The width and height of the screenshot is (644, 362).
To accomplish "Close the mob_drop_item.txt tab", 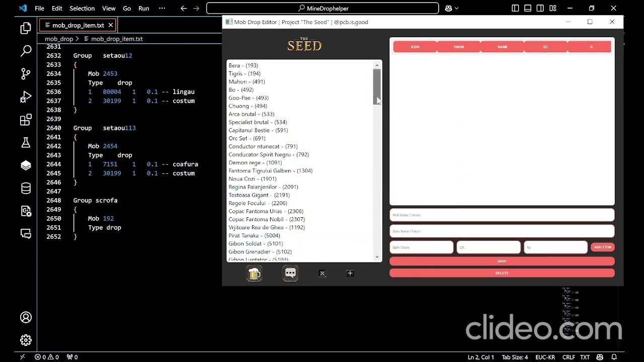I will coord(111,25).
